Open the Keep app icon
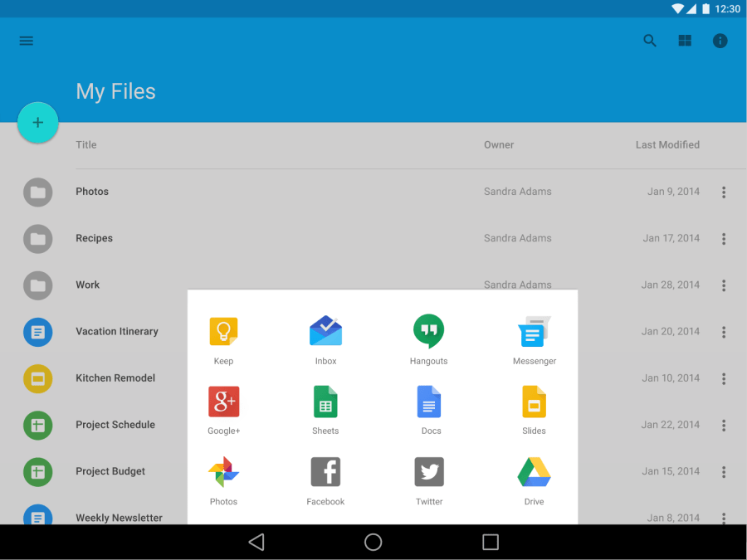The height and width of the screenshot is (560, 747). (x=223, y=332)
